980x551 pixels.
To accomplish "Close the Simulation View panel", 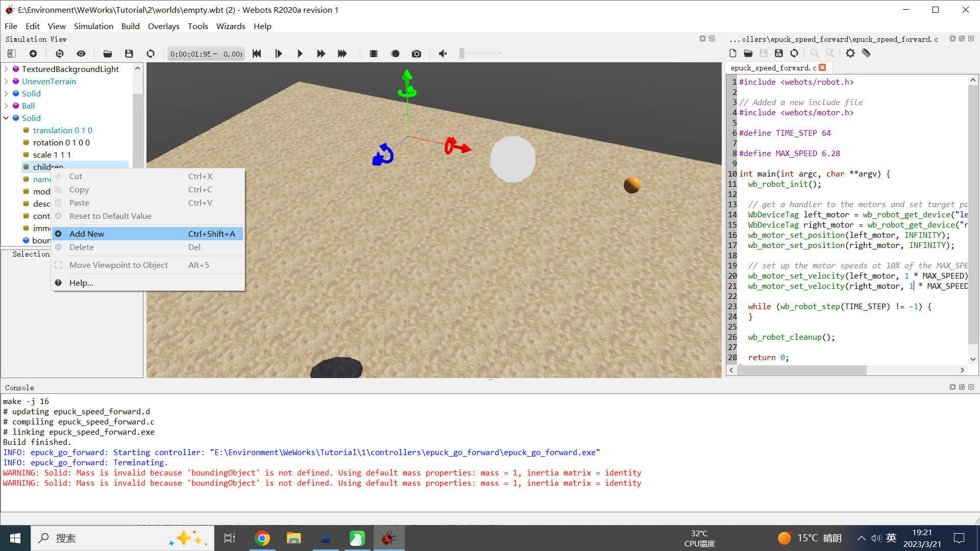I will 712,39.
